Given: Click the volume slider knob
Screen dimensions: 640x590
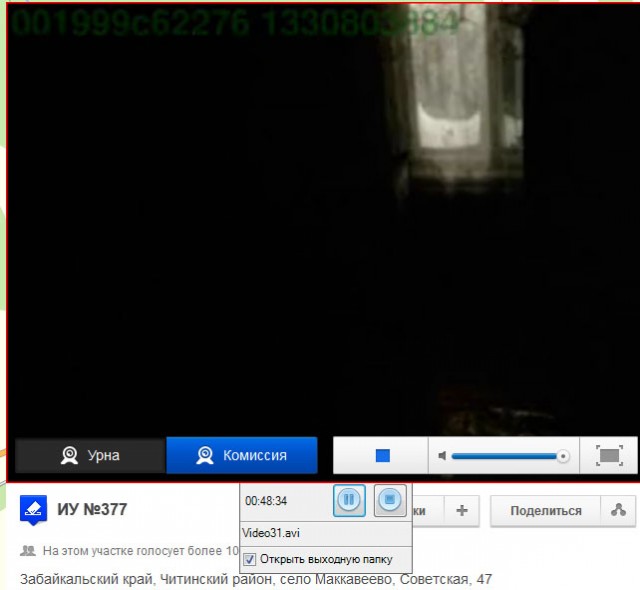Looking at the screenshot, I should point(563,456).
